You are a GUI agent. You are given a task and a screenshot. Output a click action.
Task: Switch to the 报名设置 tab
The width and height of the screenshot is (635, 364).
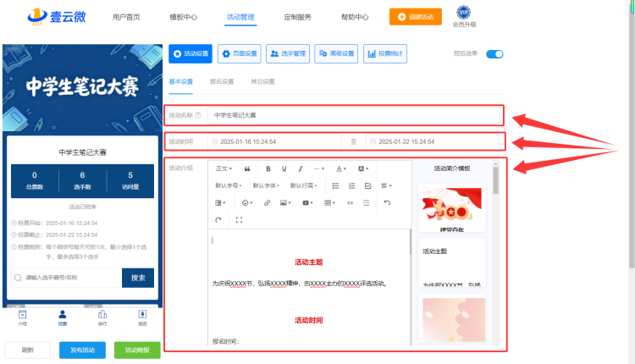coord(222,82)
